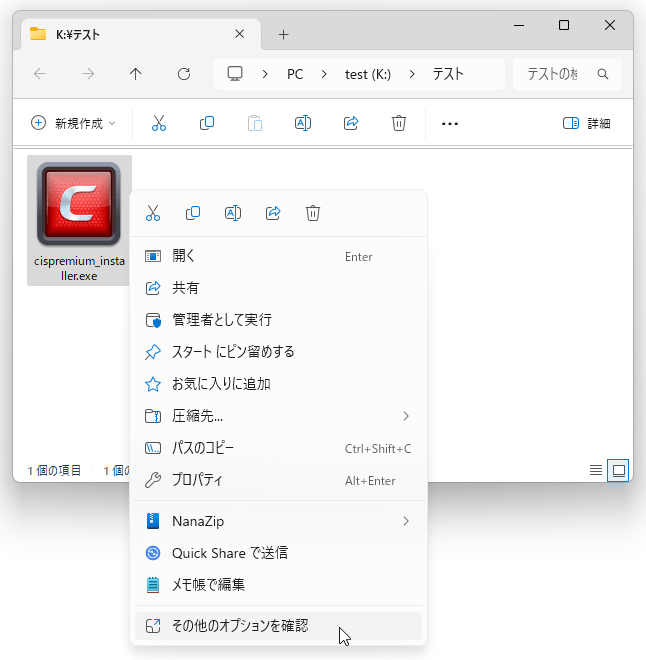Choose パスのコピー
Viewport: 646px width, 660px height.
278,448
